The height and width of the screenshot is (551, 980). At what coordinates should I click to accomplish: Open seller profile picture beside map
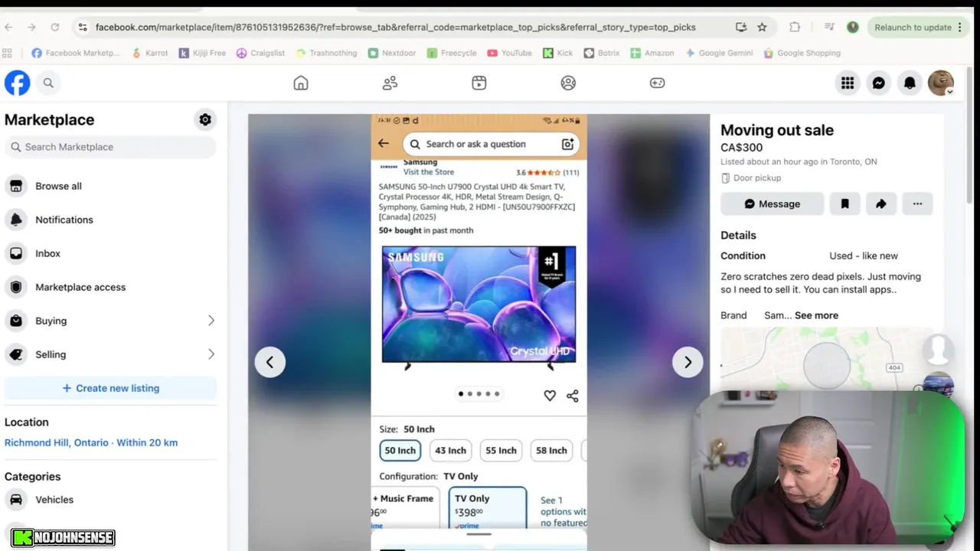938,349
